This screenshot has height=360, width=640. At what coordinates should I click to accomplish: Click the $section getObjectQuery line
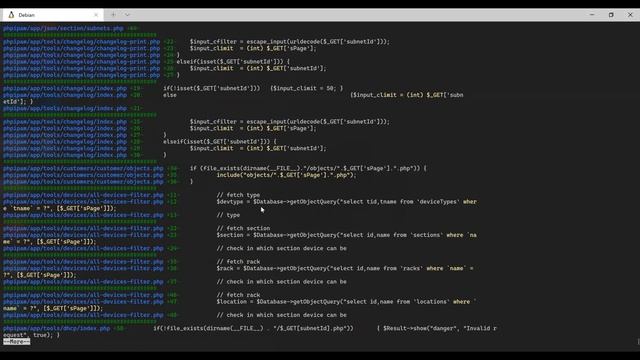tap(347, 235)
